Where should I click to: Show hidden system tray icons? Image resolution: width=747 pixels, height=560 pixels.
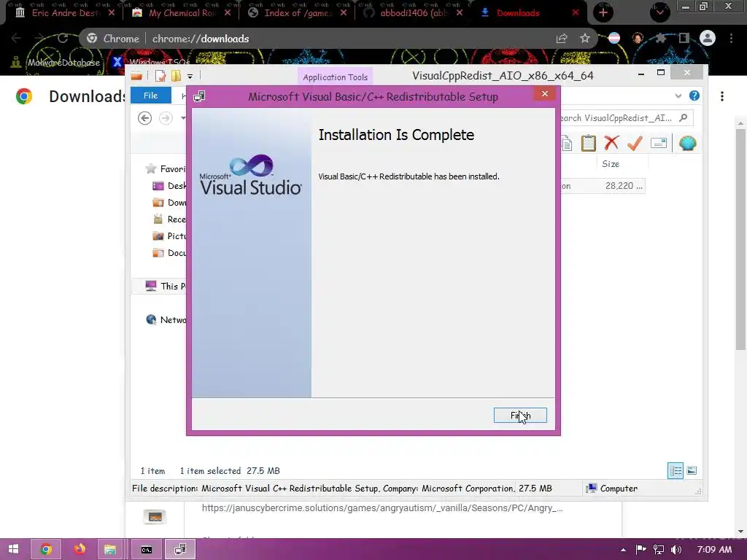tap(623, 550)
